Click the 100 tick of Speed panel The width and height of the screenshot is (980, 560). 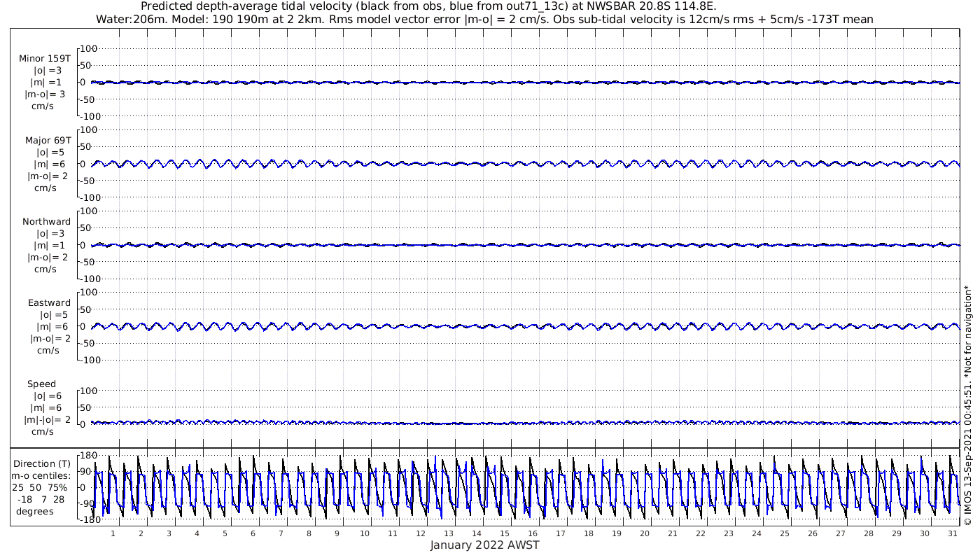pyautogui.click(x=92, y=391)
